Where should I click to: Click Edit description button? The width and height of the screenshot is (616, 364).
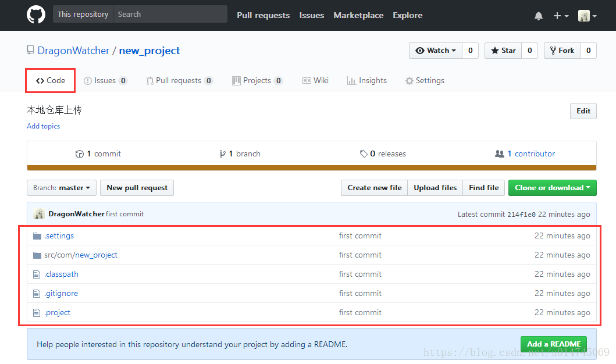[583, 111]
